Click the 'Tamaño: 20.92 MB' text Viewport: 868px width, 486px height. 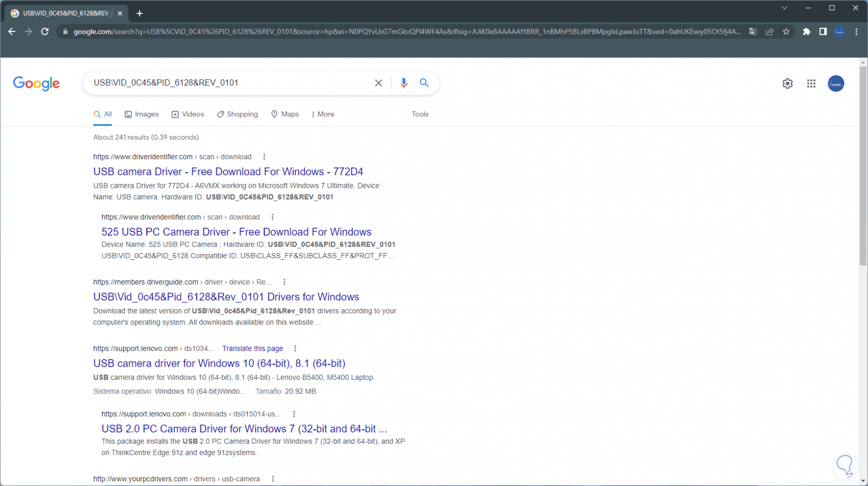click(x=286, y=391)
